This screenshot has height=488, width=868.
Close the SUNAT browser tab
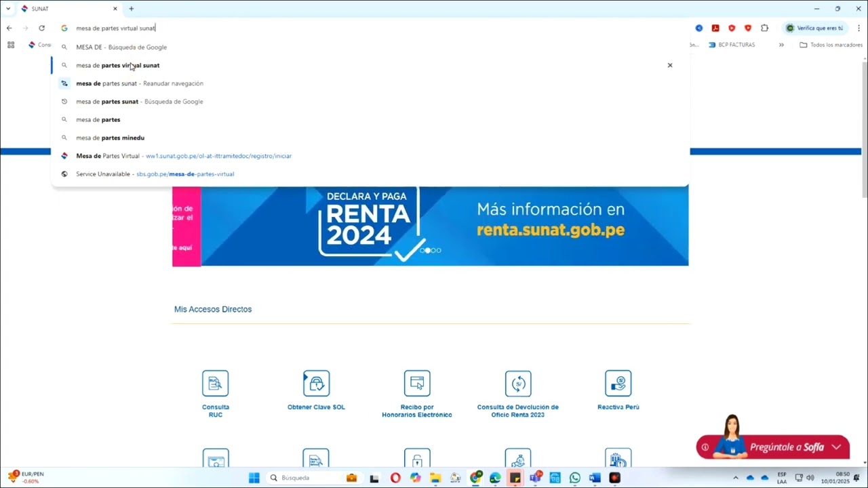(x=115, y=9)
